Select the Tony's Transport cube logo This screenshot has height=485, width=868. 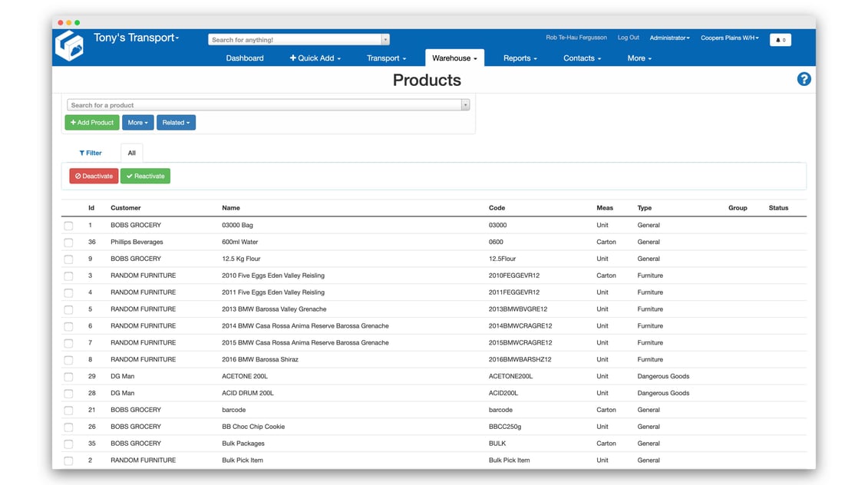click(x=69, y=45)
